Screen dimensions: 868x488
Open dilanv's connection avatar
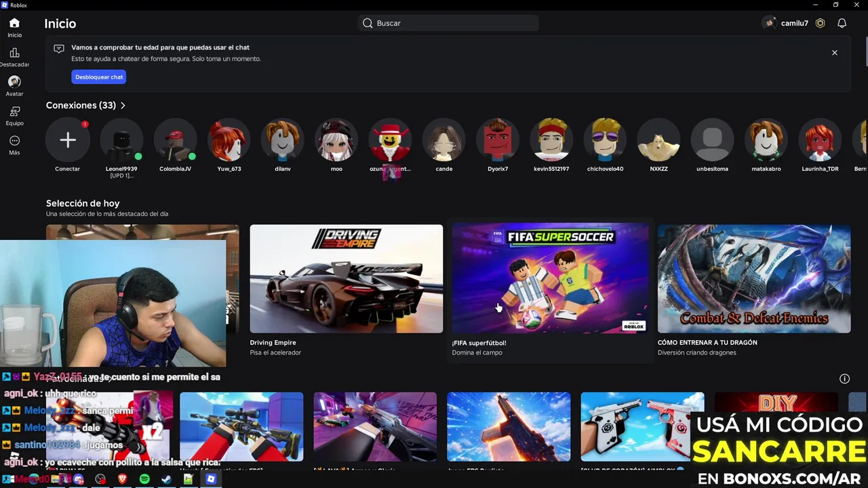(283, 140)
